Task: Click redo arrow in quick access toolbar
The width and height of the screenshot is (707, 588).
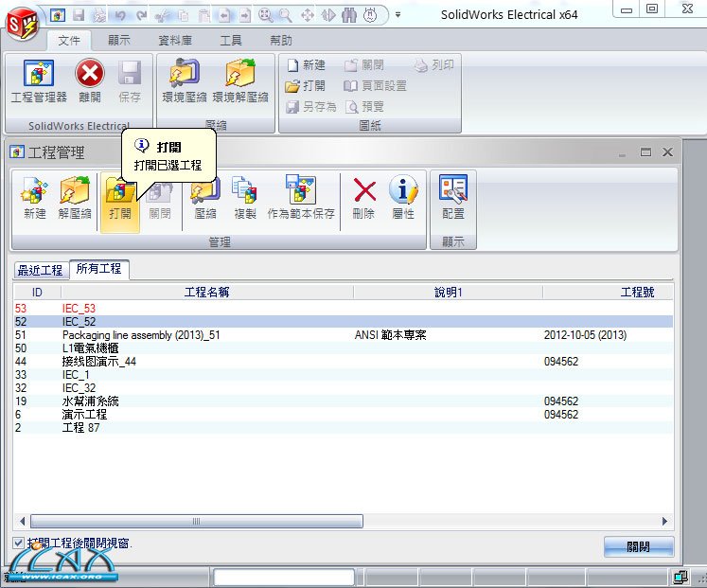Action: click(x=142, y=15)
